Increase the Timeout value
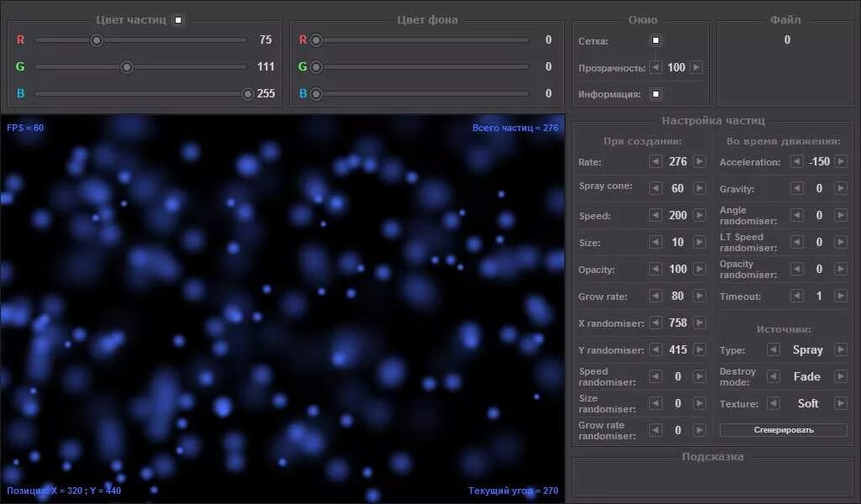 point(839,296)
